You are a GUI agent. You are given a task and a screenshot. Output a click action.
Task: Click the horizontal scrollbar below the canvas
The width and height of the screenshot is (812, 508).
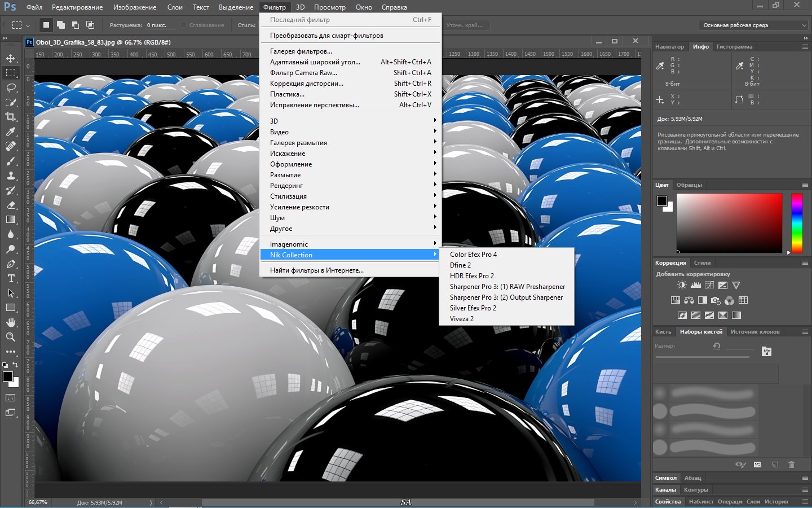[398, 502]
